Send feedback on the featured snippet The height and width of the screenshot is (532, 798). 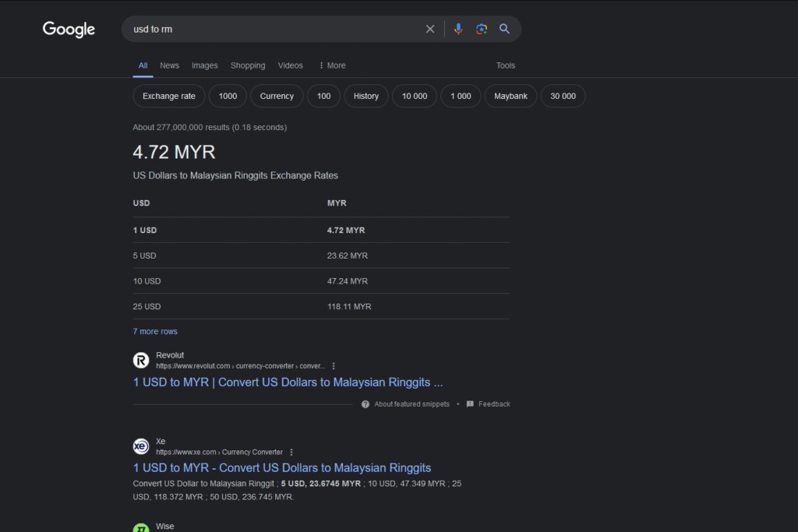pos(488,403)
